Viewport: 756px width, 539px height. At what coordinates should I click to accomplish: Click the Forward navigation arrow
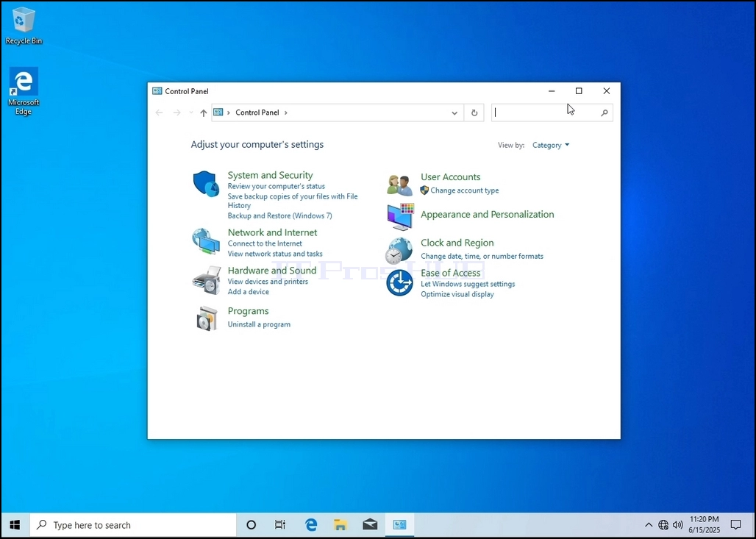click(177, 113)
